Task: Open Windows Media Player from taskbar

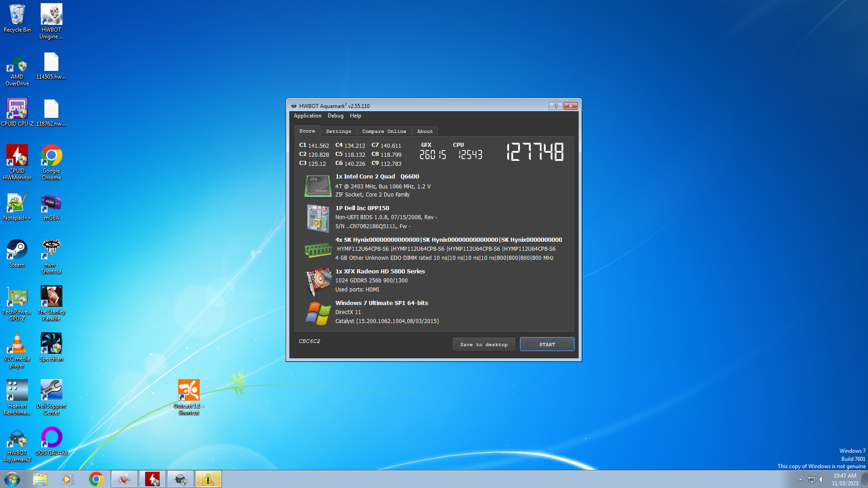Action: tap(67, 479)
